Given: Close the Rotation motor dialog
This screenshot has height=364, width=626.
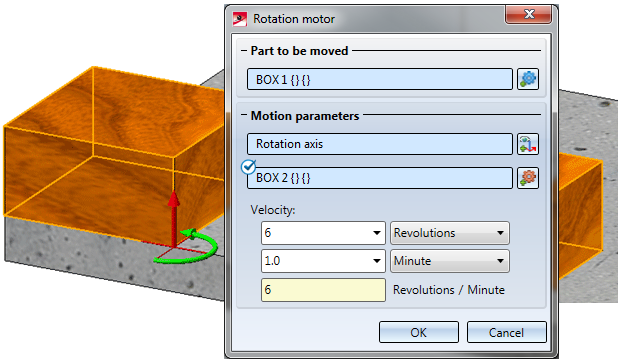Looking at the screenshot, I should click(529, 14).
